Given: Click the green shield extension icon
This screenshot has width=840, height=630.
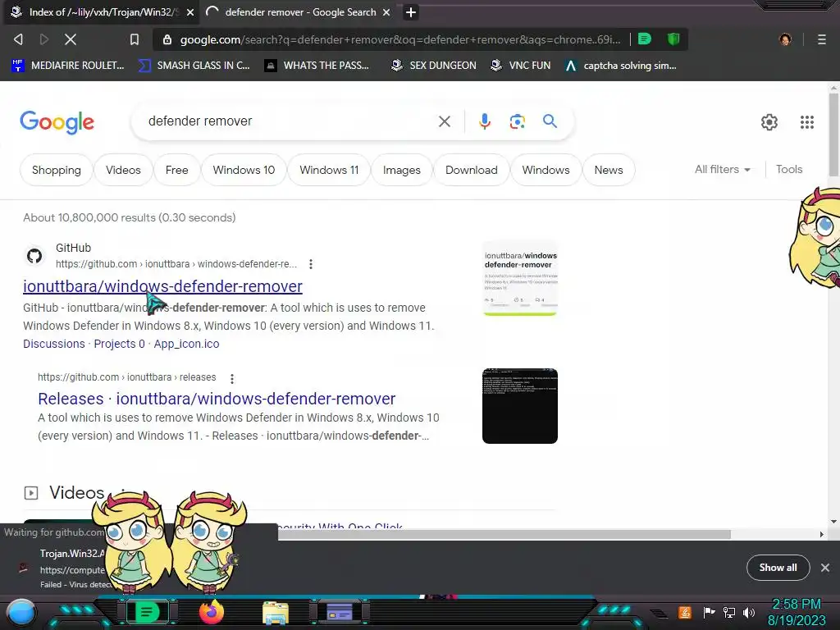Looking at the screenshot, I should click(673, 39).
